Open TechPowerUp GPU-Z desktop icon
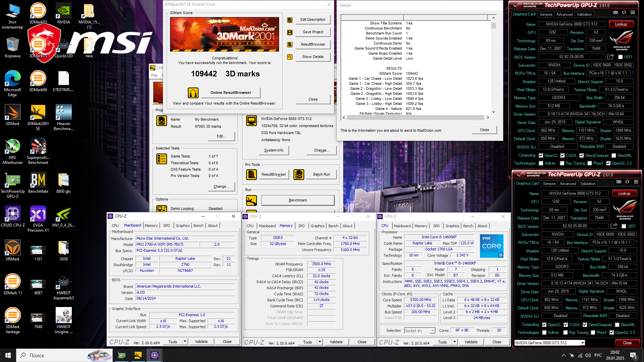 click(x=12, y=185)
